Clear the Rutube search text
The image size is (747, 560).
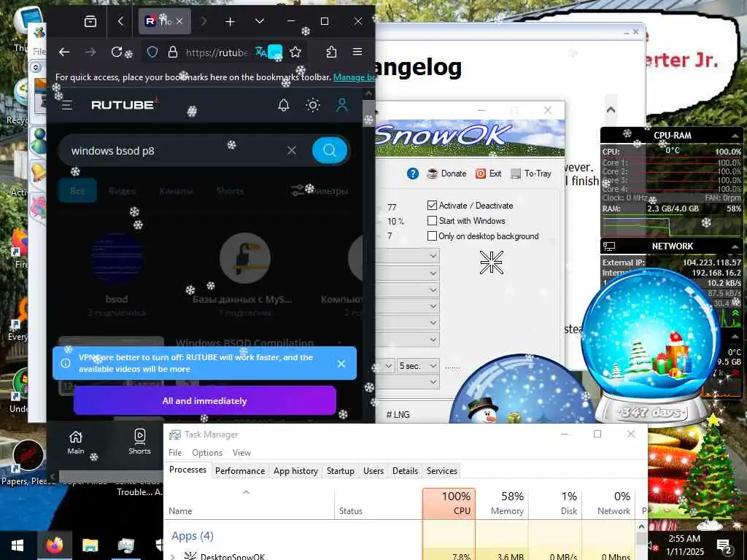[x=292, y=150]
